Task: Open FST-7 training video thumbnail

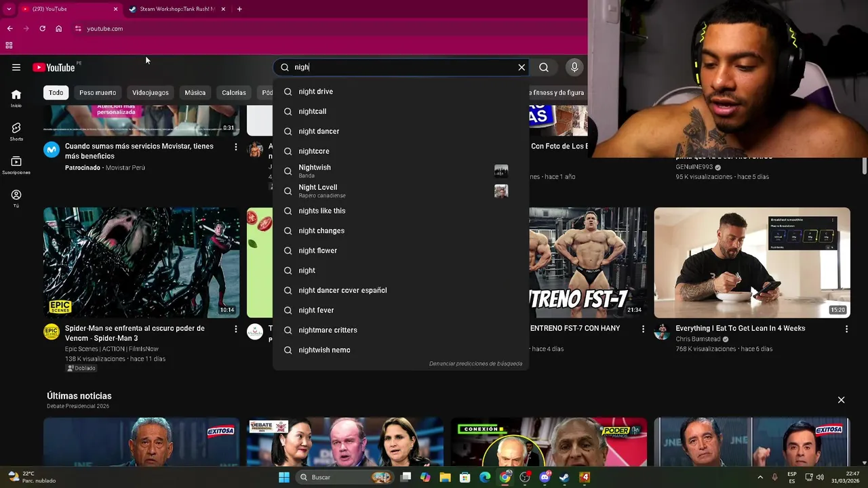Action: 588,262
